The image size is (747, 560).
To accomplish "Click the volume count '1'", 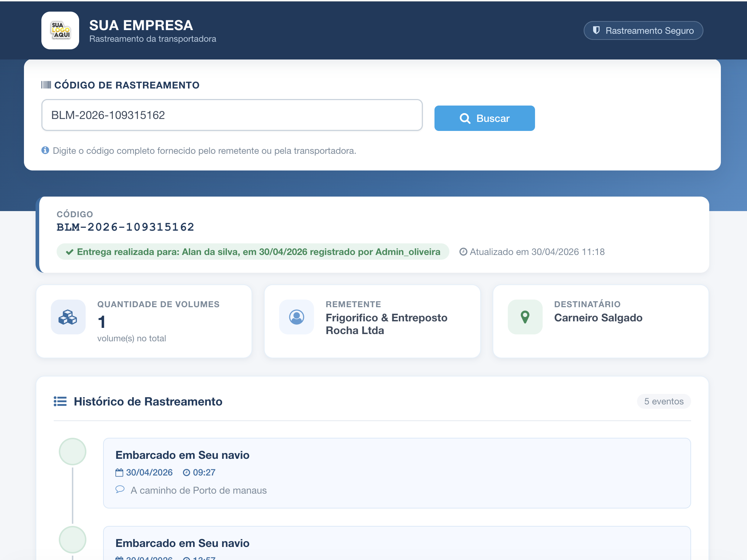I will coord(102,322).
